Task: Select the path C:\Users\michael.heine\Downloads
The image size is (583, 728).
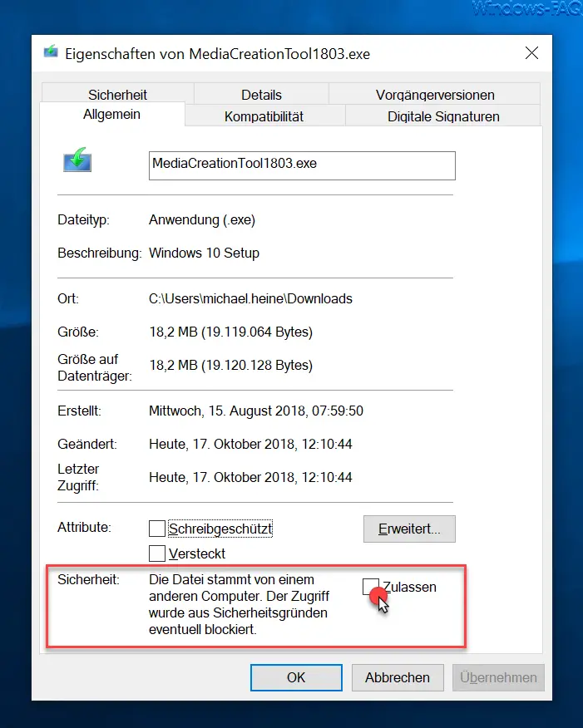Action: coord(250,298)
